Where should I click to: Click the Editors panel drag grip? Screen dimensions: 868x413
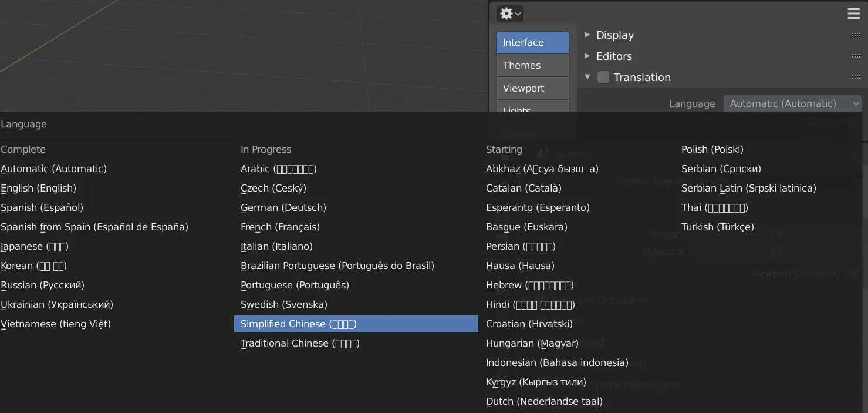(x=856, y=56)
